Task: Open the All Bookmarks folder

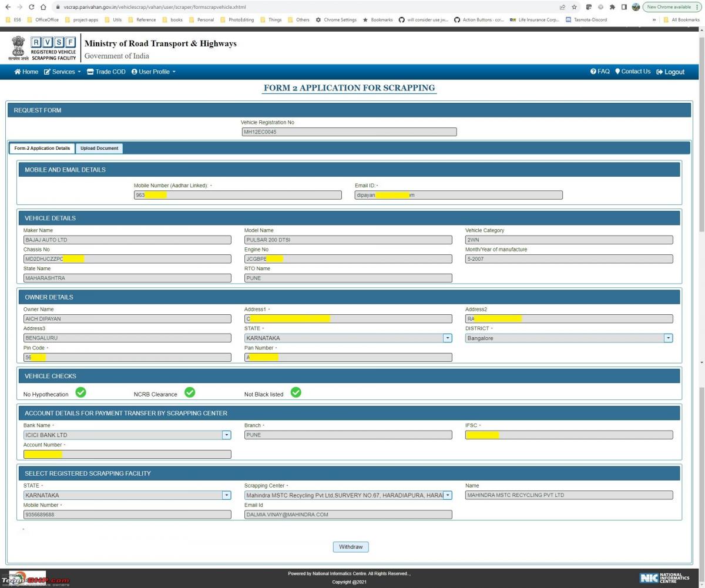Action: [681, 19]
